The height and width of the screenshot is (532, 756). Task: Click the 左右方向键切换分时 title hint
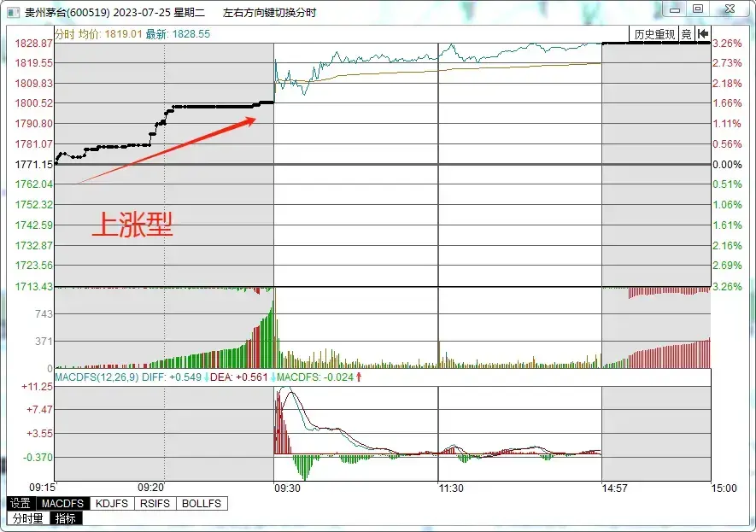tap(270, 13)
